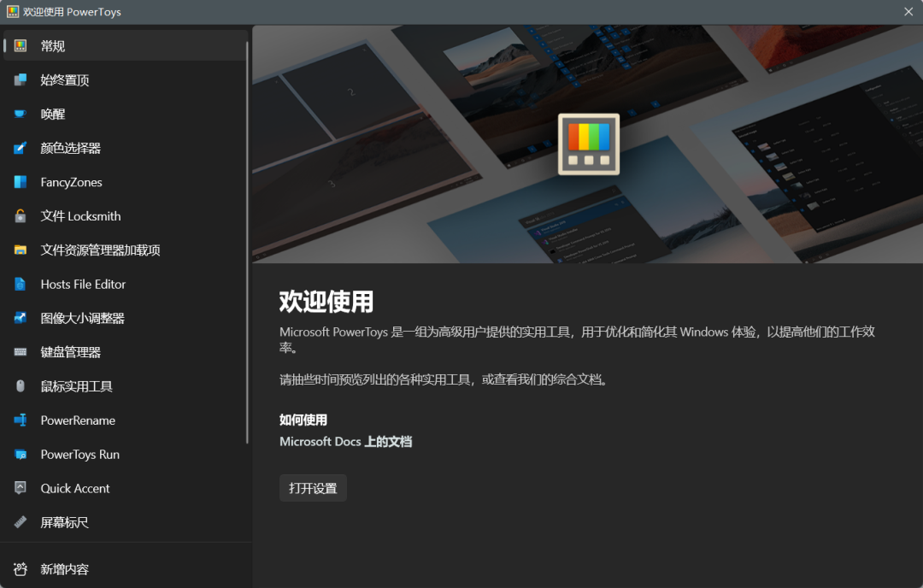Click the 唤醒 coffee cup icon

pyautogui.click(x=20, y=114)
